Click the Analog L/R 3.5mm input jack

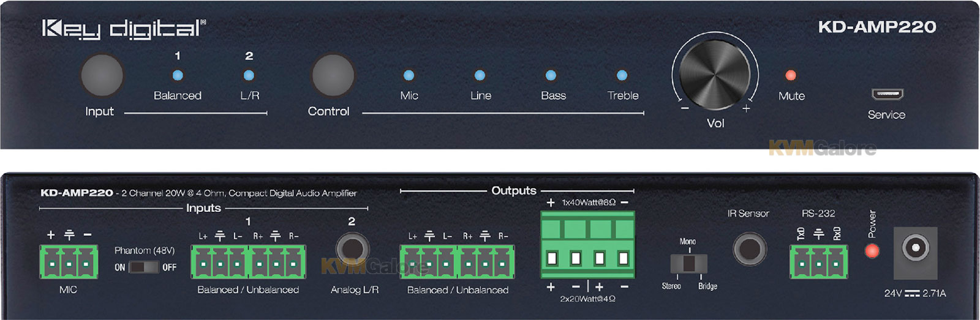pos(352,250)
